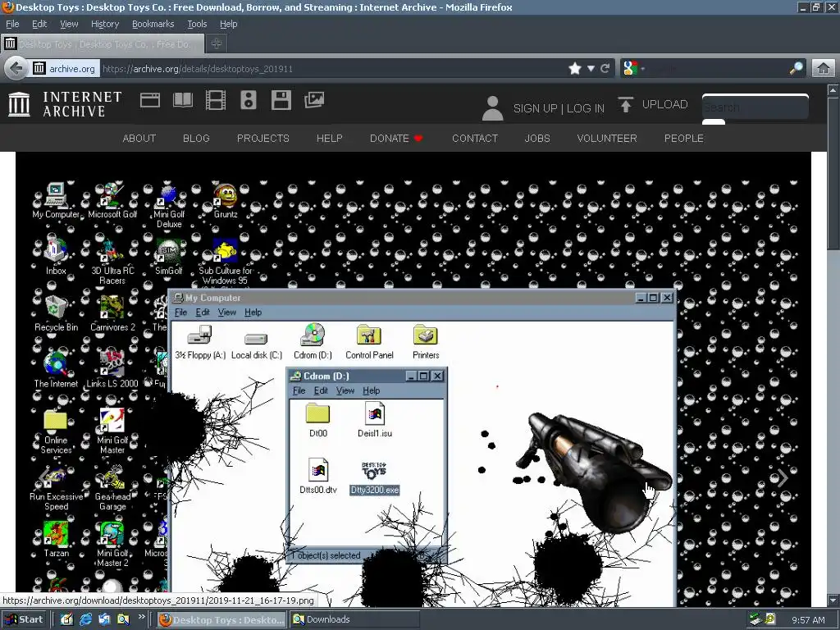
Task: Go to the Firefox home page button
Action: tap(824, 69)
